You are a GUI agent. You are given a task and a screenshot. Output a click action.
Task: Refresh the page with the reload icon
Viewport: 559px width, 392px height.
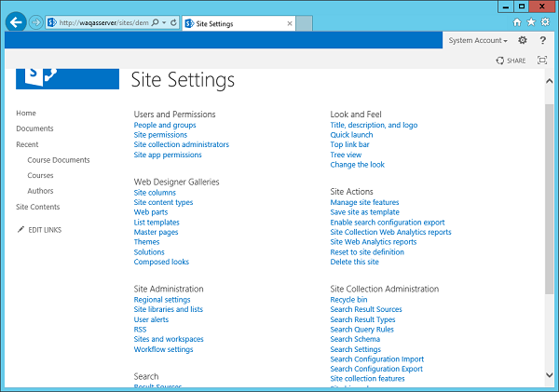[173, 20]
